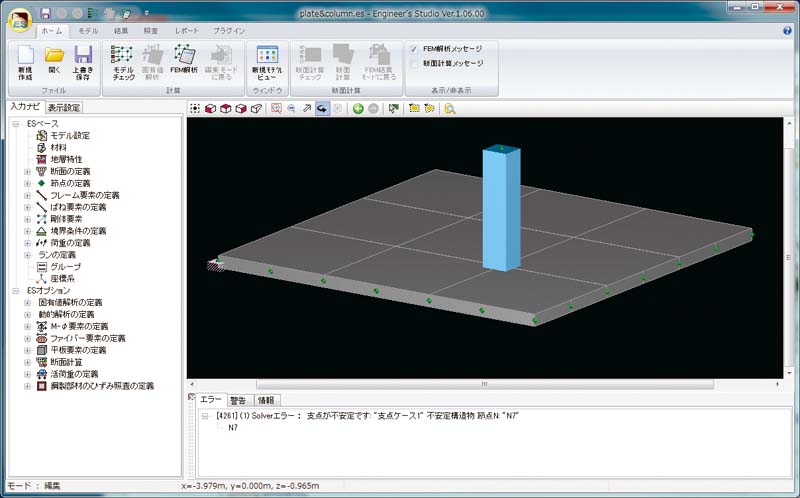Click モード：編集 status bar text

34,486
